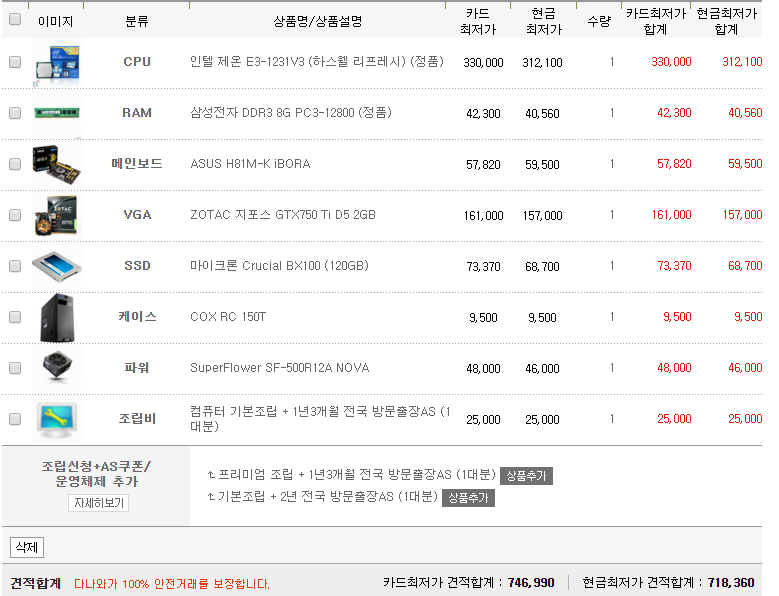Click the ZOTAC GTX750 Ti graphics card image
The width and height of the screenshot is (779, 596).
point(57,215)
